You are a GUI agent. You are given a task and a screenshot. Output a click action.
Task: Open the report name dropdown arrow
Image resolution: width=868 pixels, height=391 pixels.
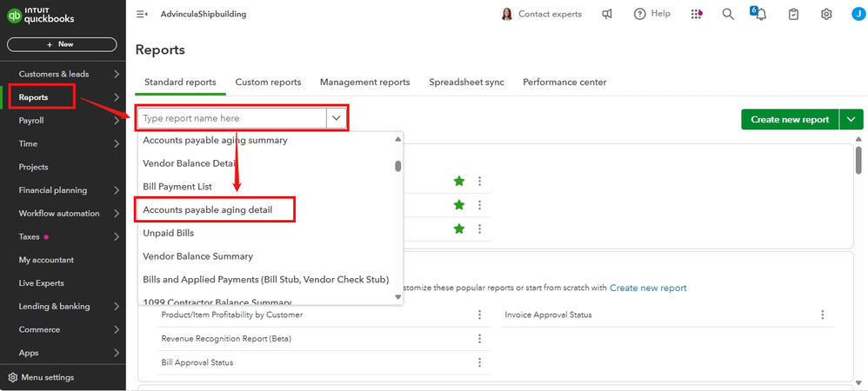click(x=337, y=118)
